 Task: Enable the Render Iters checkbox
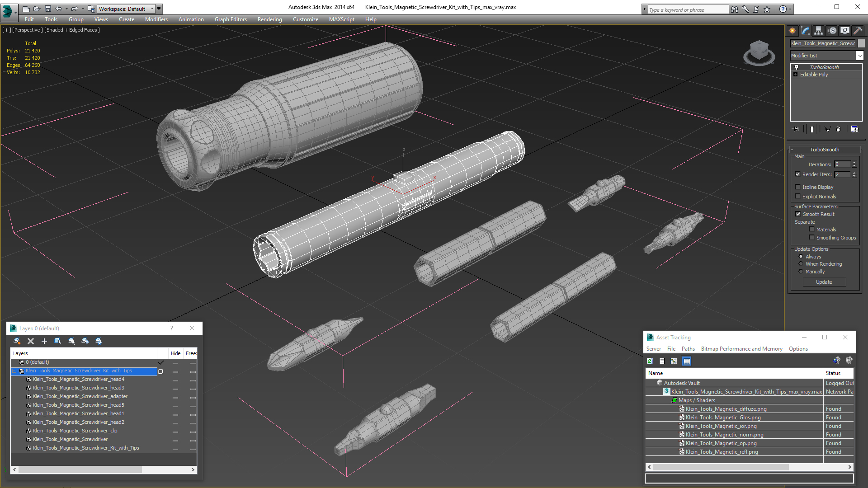point(797,174)
